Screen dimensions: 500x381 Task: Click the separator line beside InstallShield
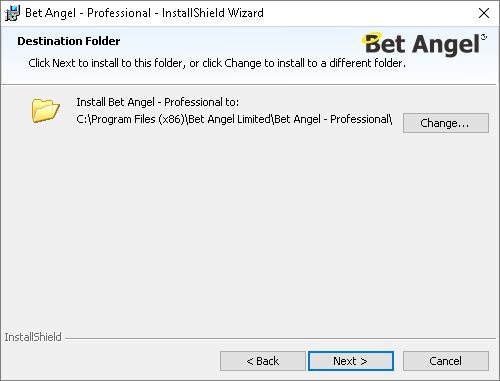[x=280, y=339]
